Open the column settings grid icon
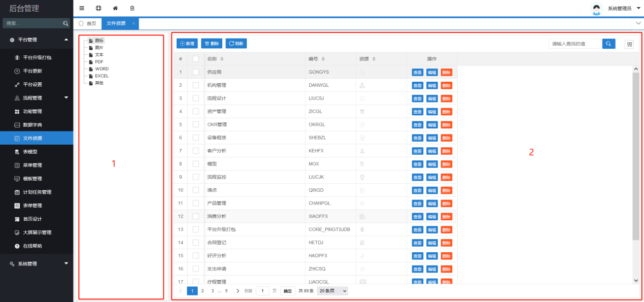 pyautogui.click(x=629, y=44)
